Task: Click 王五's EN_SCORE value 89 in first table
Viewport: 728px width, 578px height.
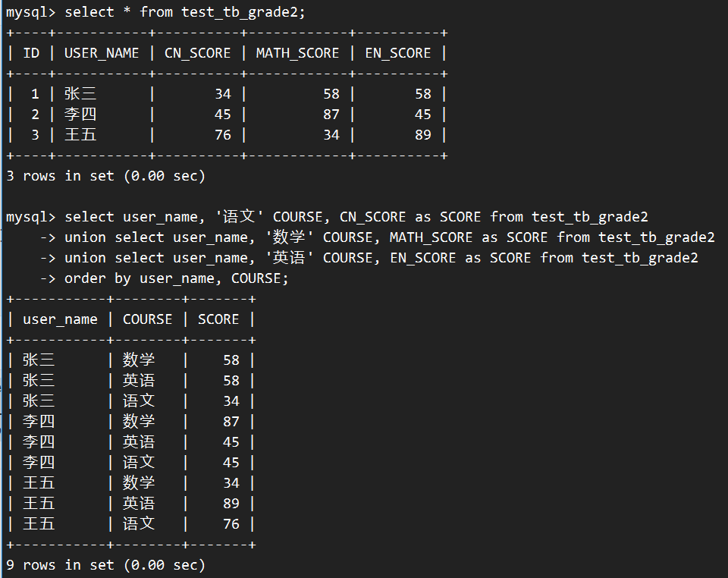Action: [x=422, y=135]
